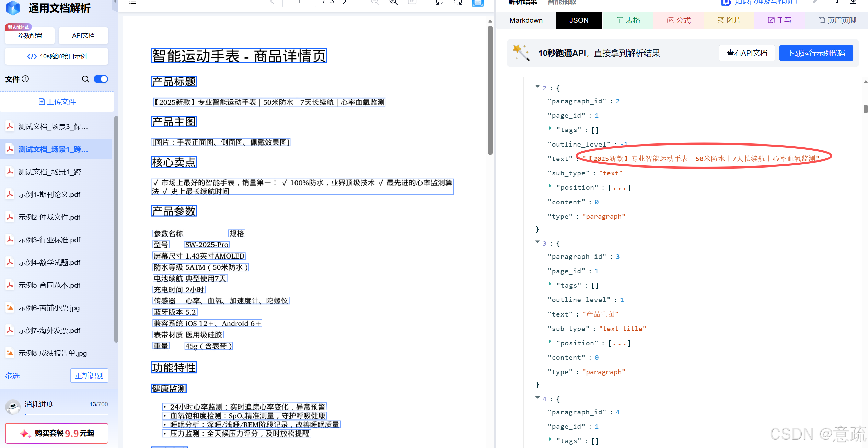Click 重新识别 button

pyautogui.click(x=89, y=376)
